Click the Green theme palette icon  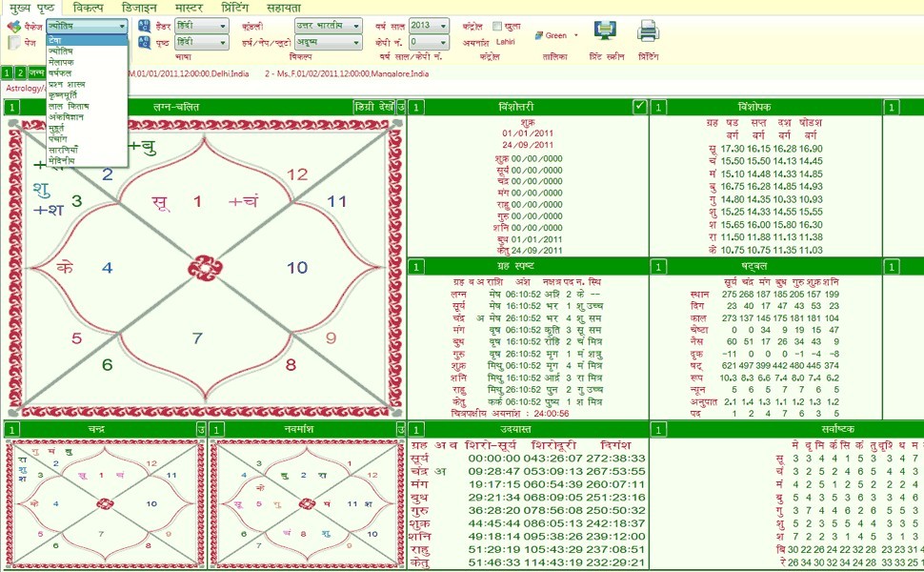(538, 35)
